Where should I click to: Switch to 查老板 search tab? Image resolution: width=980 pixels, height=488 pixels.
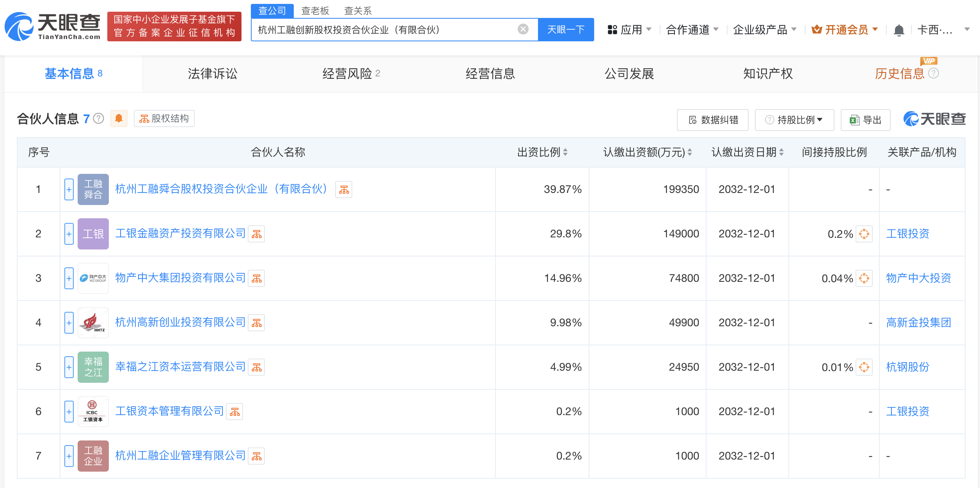(315, 11)
